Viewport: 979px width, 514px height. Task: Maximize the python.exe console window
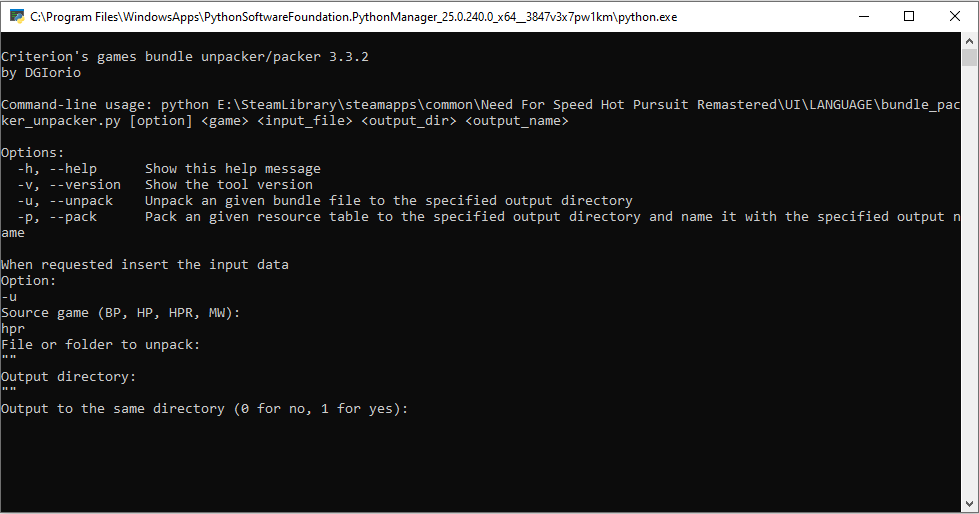(909, 16)
